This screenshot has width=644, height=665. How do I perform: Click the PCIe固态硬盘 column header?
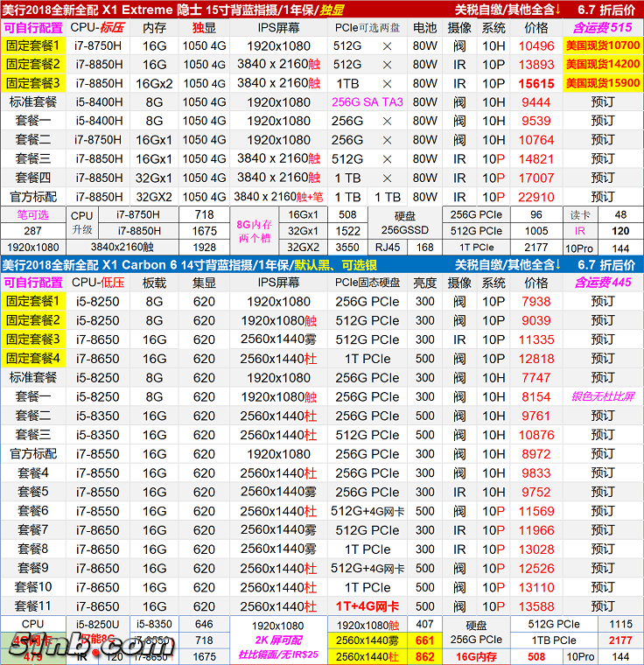(x=367, y=283)
